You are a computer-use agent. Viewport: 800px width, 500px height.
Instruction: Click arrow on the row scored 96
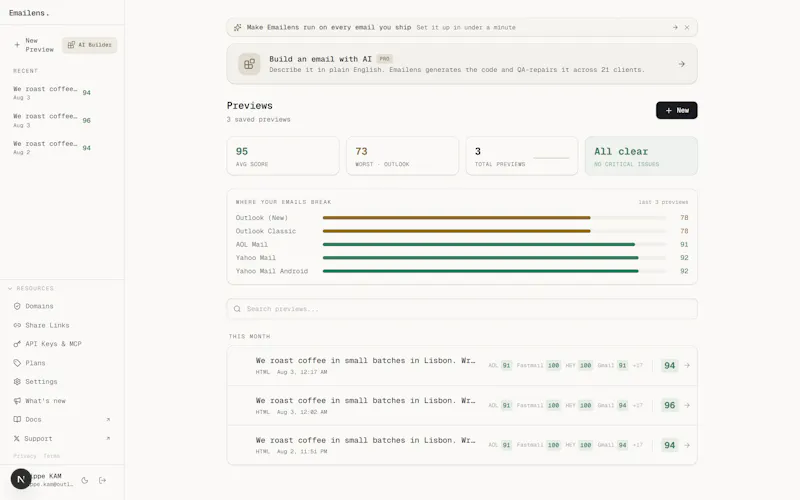[687, 405]
